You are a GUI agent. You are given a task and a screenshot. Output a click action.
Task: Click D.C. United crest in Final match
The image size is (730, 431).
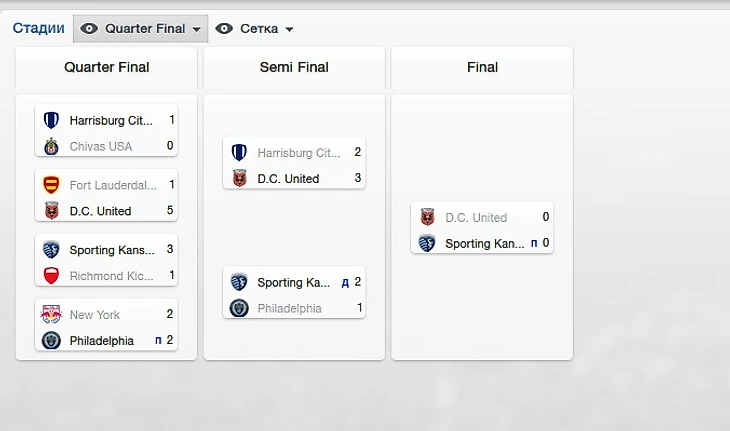[x=427, y=217]
